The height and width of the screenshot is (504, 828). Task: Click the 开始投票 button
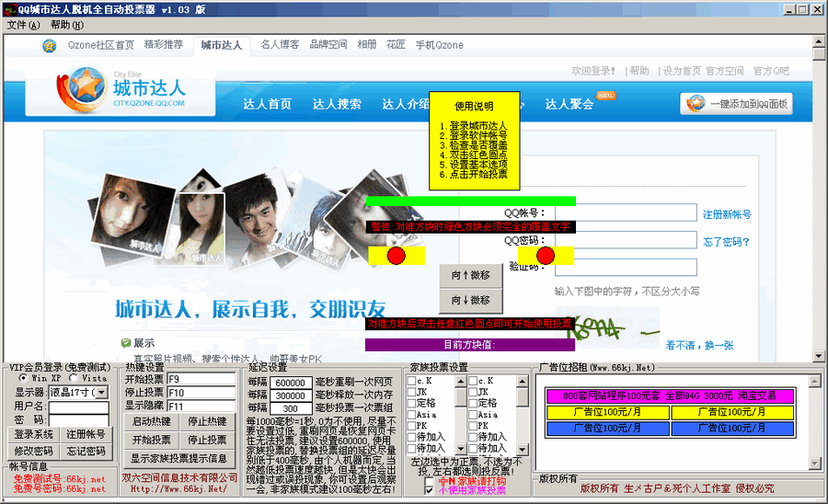[152, 440]
